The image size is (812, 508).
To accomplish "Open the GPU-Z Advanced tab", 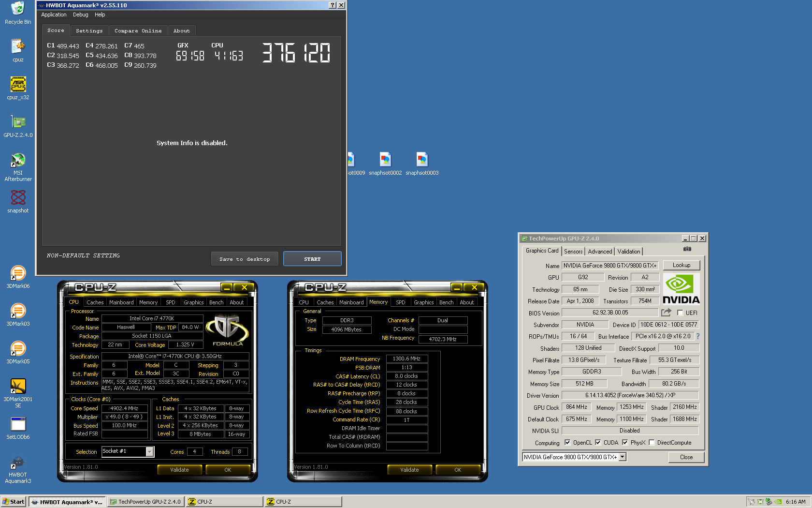I will click(600, 252).
